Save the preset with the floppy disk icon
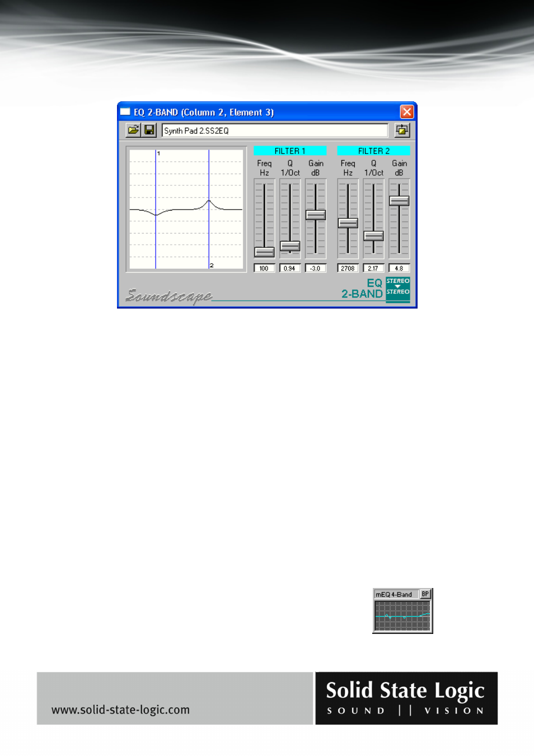This screenshot has width=534, height=756. (149, 130)
